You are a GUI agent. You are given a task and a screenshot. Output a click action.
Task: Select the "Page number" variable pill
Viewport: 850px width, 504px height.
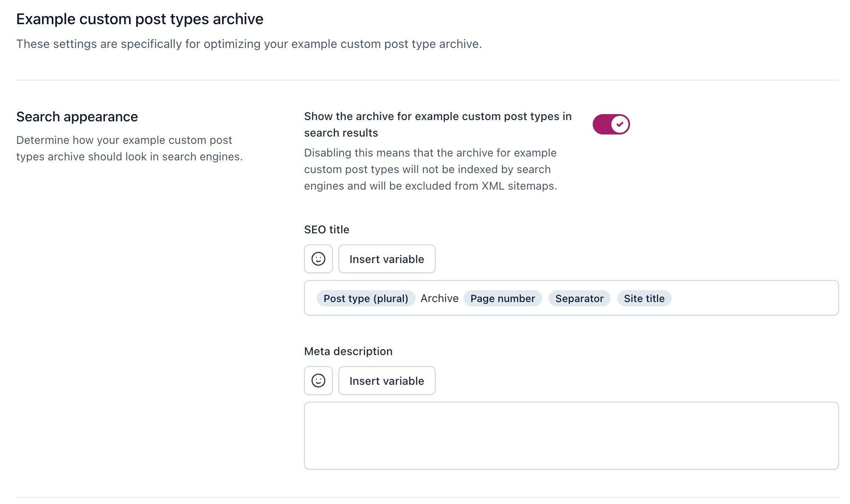[x=503, y=298]
